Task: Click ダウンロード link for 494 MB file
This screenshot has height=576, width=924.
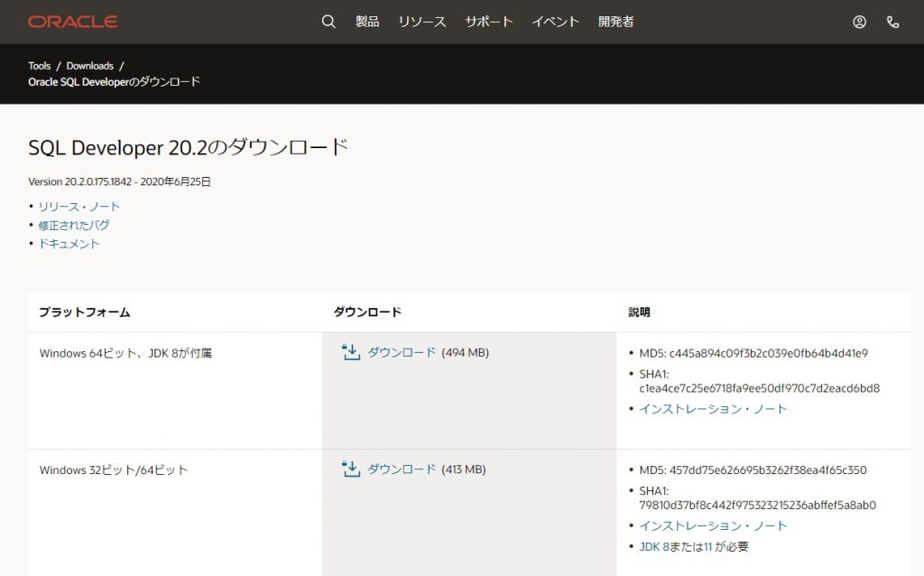Action: (x=402, y=352)
